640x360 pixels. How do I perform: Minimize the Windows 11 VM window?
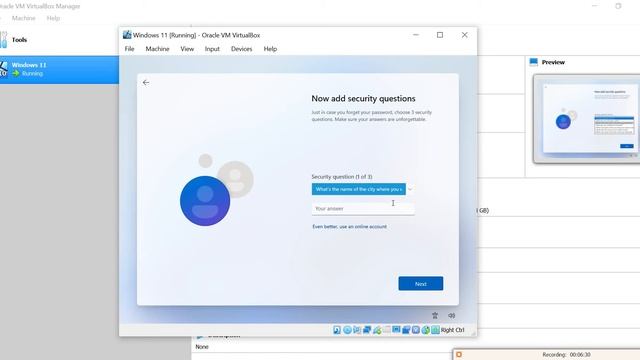tap(416, 35)
